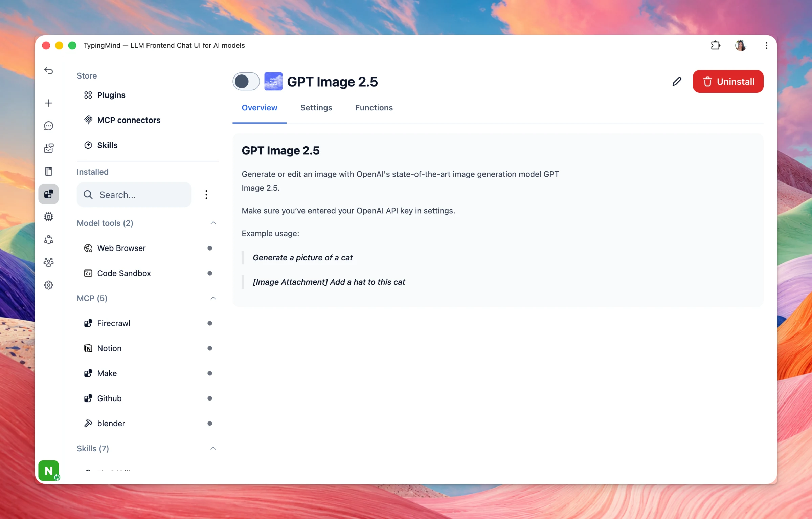This screenshot has height=519, width=812.
Task: Open the workflow nodes icon in sidebar
Action: click(x=49, y=240)
